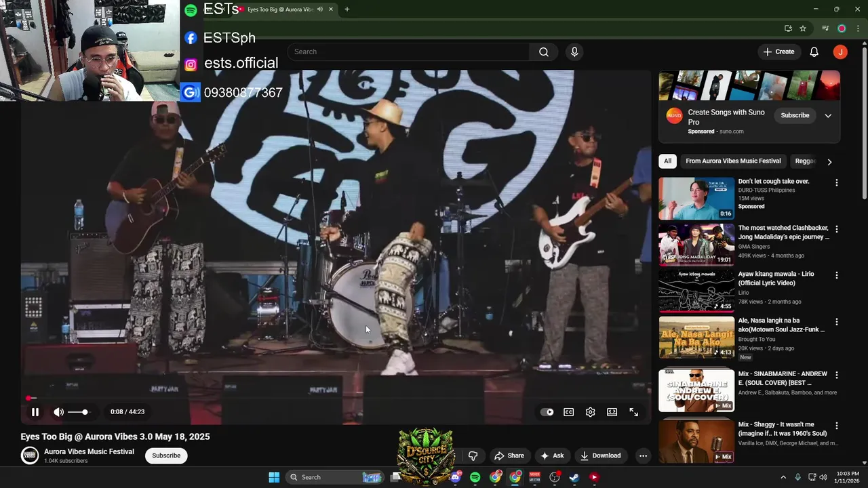Viewport: 868px width, 488px height.
Task: Open options for The most watched Clashbacker video
Action: (836, 229)
